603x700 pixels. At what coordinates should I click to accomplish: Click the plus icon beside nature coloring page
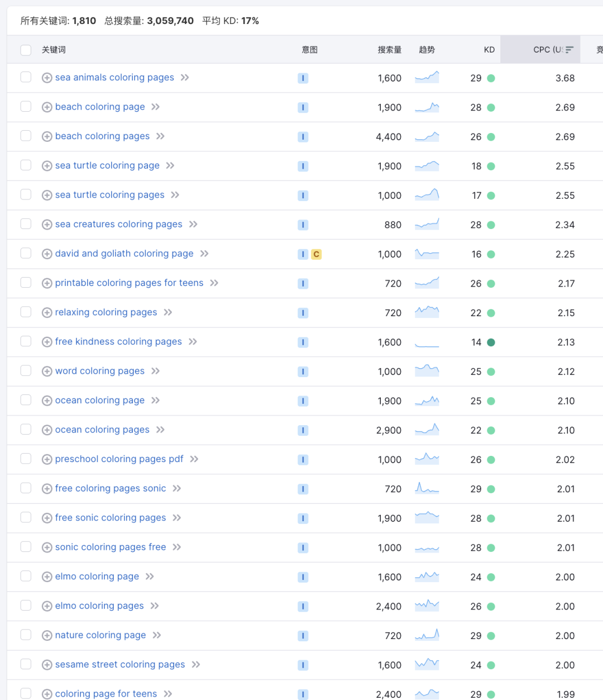pos(47,636)
